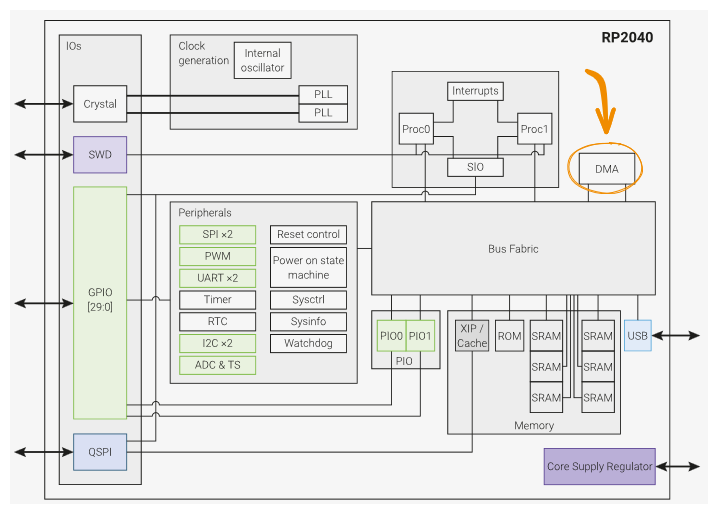
Task: Click the Crystal block in IOs
Action: point(100,104)
